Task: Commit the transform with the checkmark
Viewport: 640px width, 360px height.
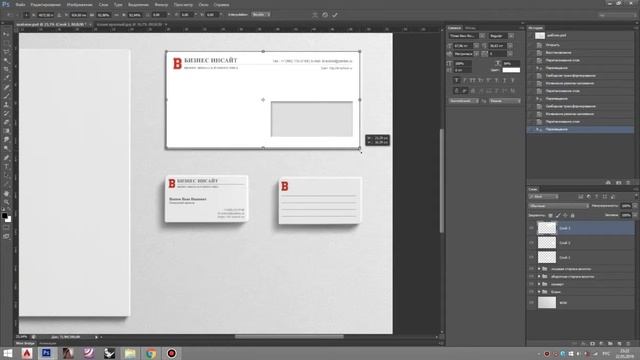Action: pyautogui.click(x=335, y=15)
